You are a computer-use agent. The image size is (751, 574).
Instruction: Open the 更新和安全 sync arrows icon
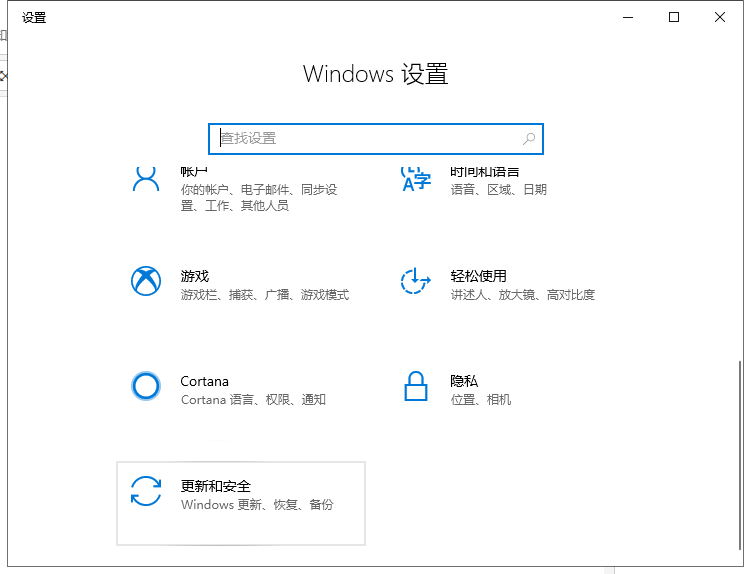[146, 491]
